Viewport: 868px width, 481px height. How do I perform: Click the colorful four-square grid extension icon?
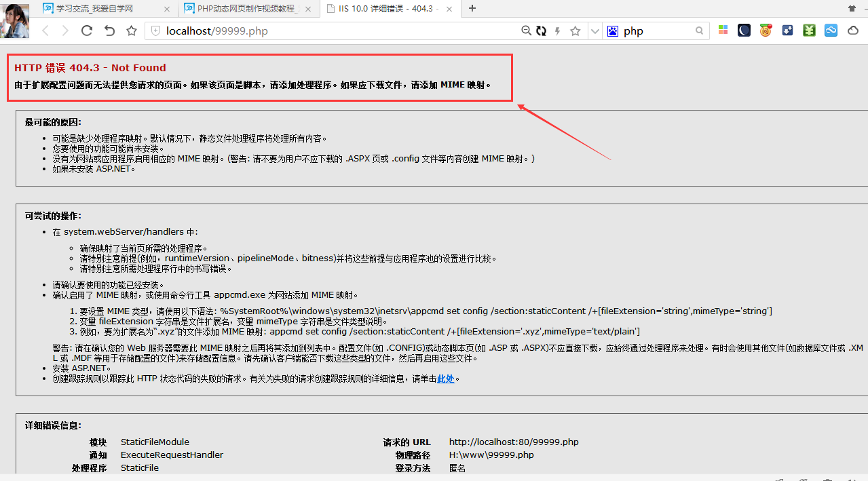point(723,31)
